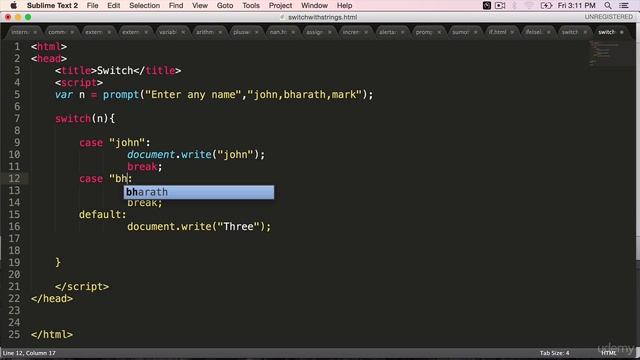Open the Apple menu
The height and width of the screenshot is (360, 640).
pos(13,5)
